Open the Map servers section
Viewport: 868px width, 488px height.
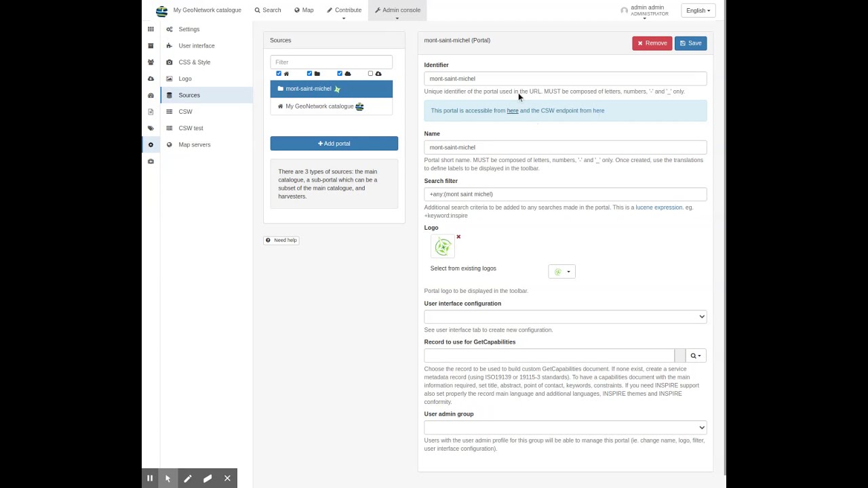[x=195, y=144]
